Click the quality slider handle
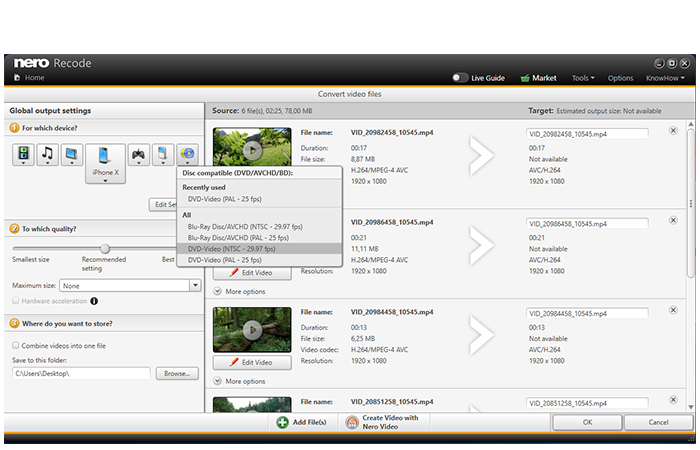Viewport: 700px width, 450px height. coord(105,248)
